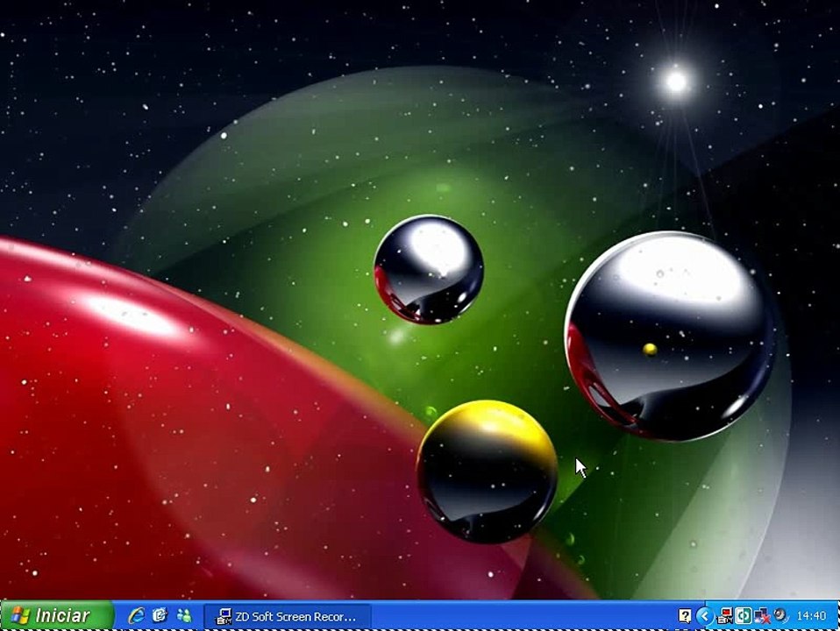840x631 pixels.
Task: Expand hidden tray icons with the arrow
Action: 704,616
